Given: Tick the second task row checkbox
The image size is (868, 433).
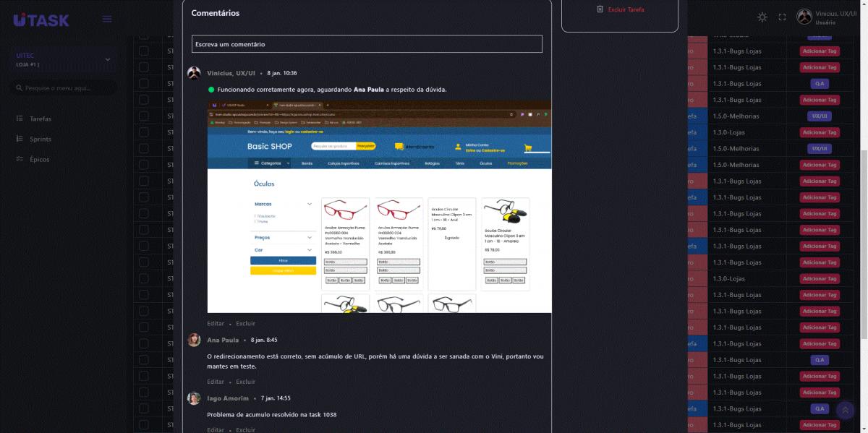Looking at the screenshot, I should coord(144,67).
